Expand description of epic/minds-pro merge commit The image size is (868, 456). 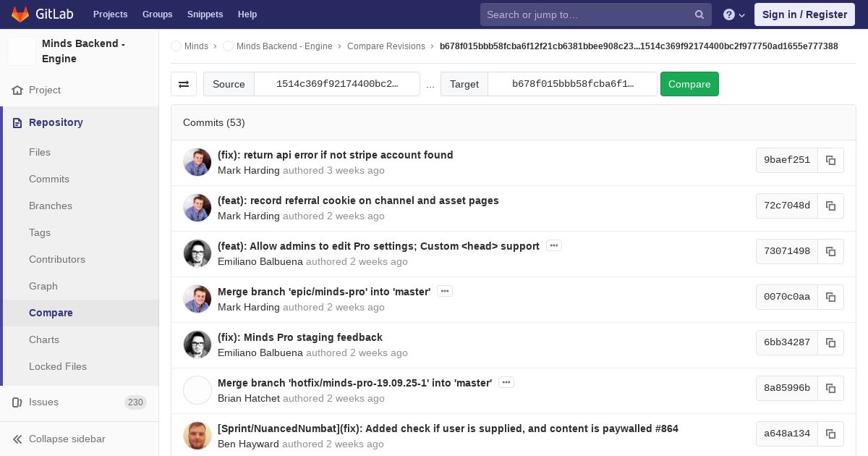[x=445, y=292]
